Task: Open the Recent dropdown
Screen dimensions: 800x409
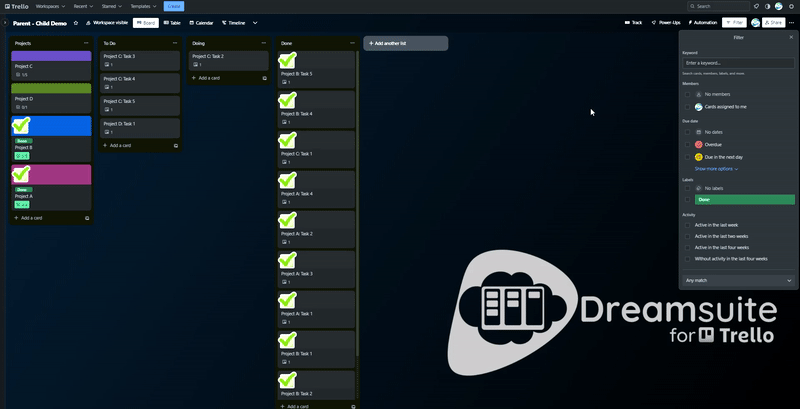Action: [x=83, y=7]
